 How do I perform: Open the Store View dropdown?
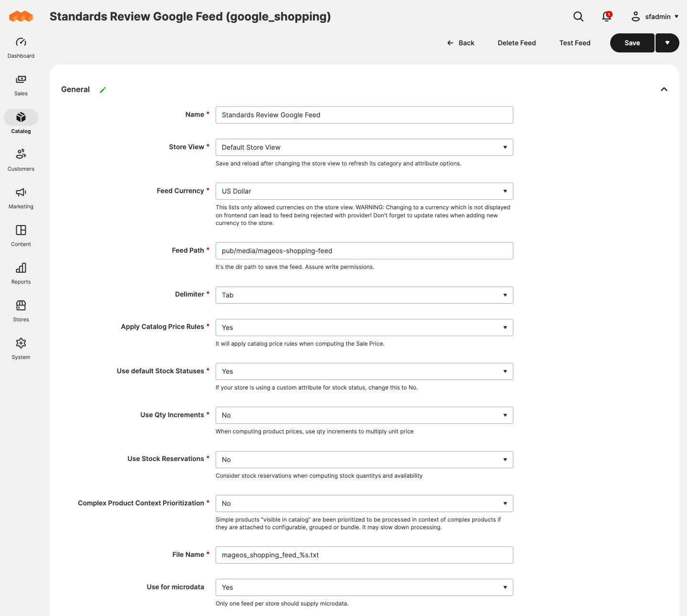[364, 147]
